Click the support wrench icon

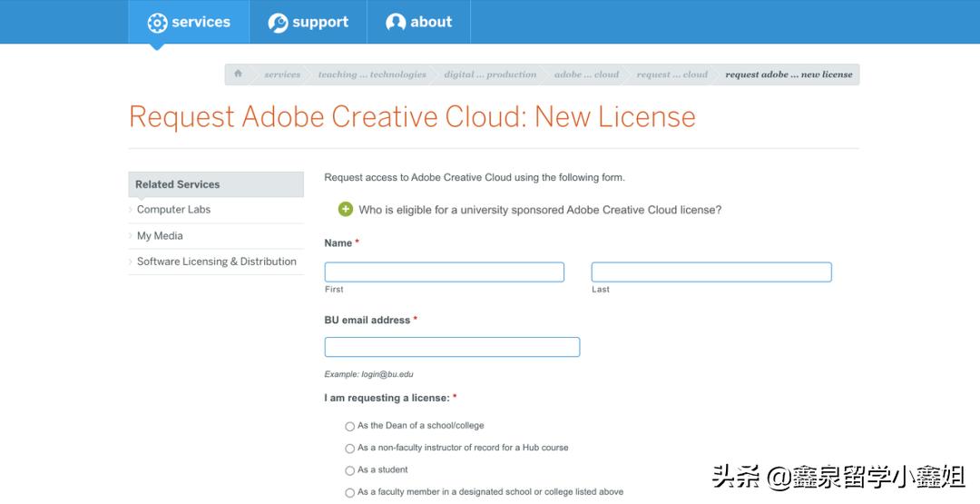[278, 23]
